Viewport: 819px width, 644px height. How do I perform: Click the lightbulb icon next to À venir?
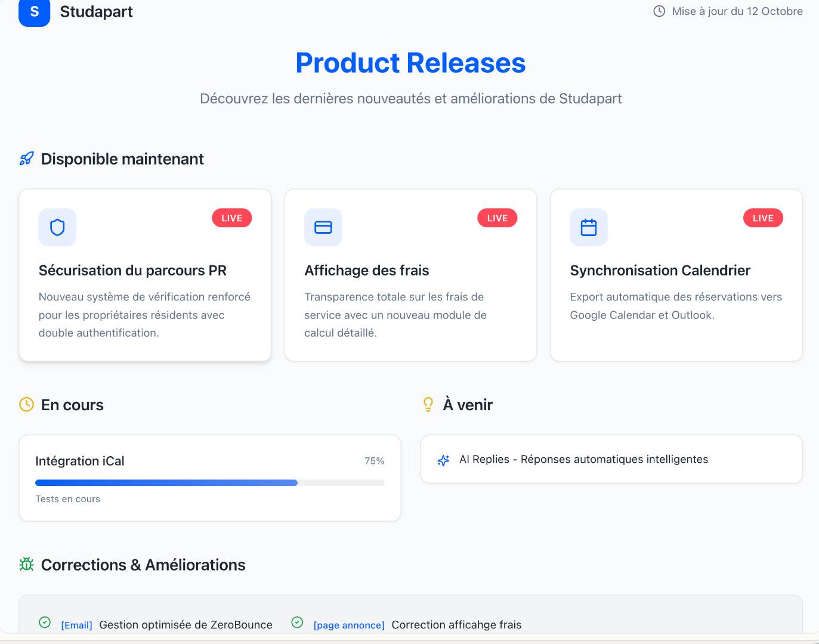pos(428,405)
